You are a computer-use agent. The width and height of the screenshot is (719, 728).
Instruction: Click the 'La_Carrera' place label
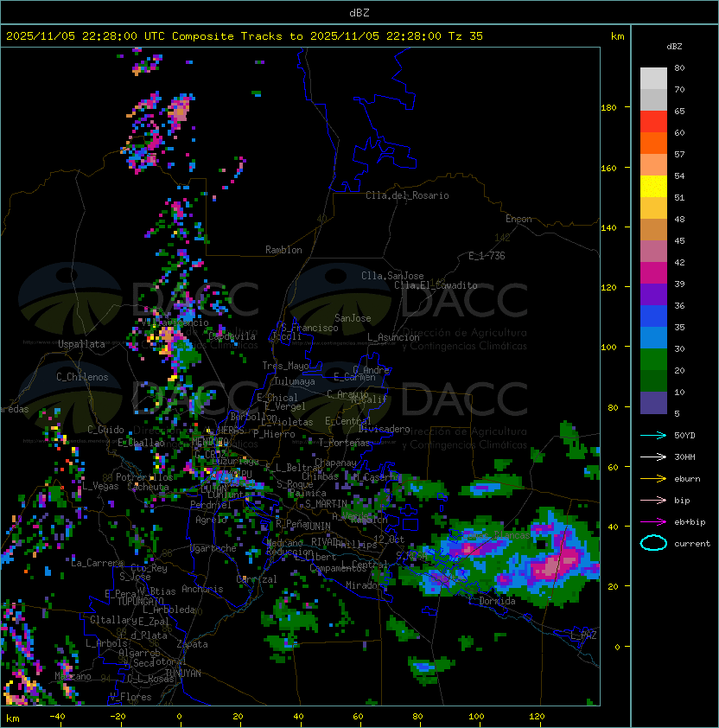(x=97, y=563)
